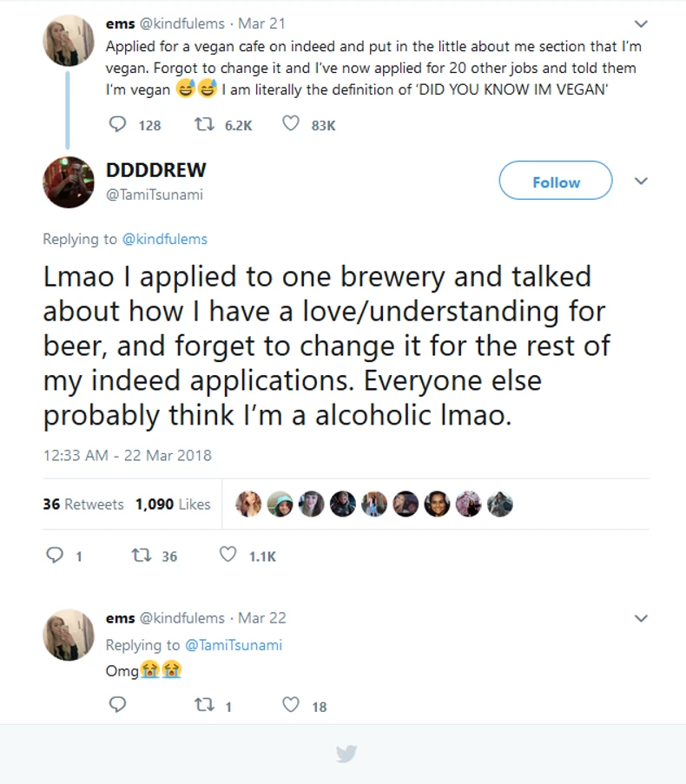686x784 pixels.
Task: Open DDDDREW's profile picture
Action: (x=69, y=181)
